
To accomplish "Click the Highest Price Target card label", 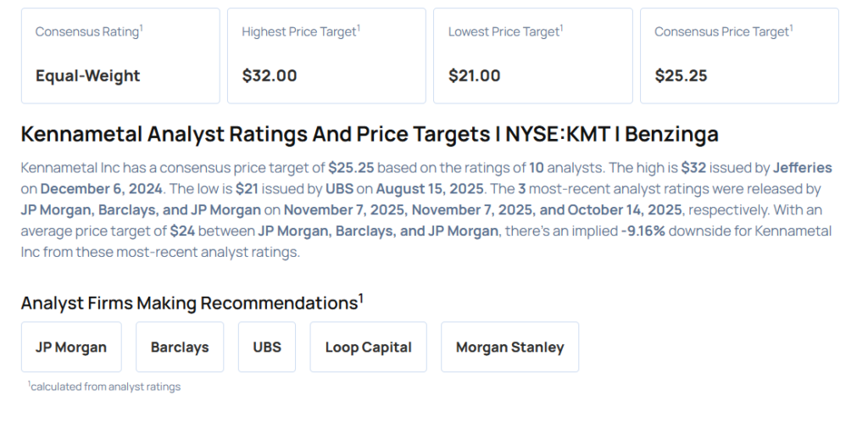I will [300, 32].
